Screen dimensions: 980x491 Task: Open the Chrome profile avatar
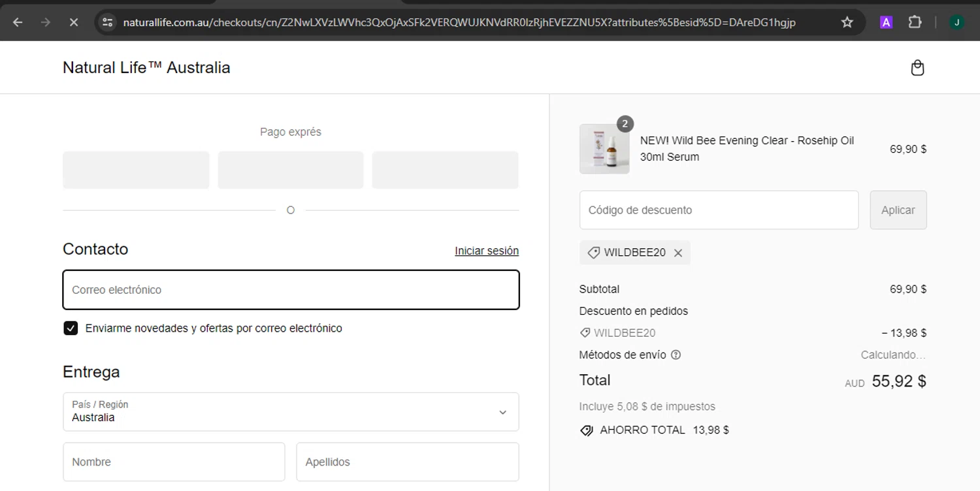(x=956, y=22)
